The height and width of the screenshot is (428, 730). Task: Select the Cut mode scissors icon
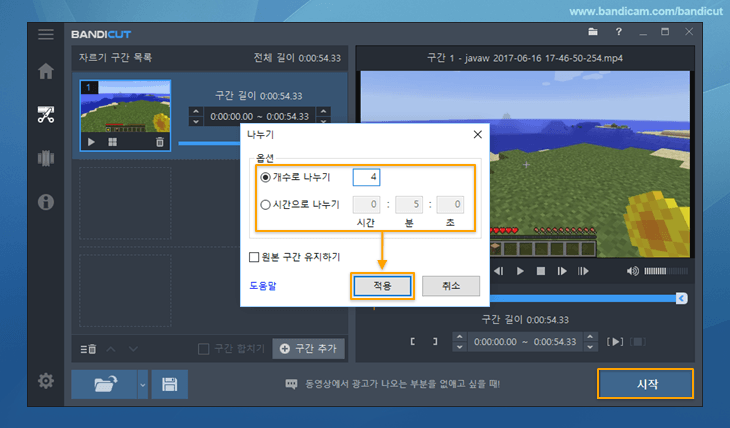click(x=46, y=114)
